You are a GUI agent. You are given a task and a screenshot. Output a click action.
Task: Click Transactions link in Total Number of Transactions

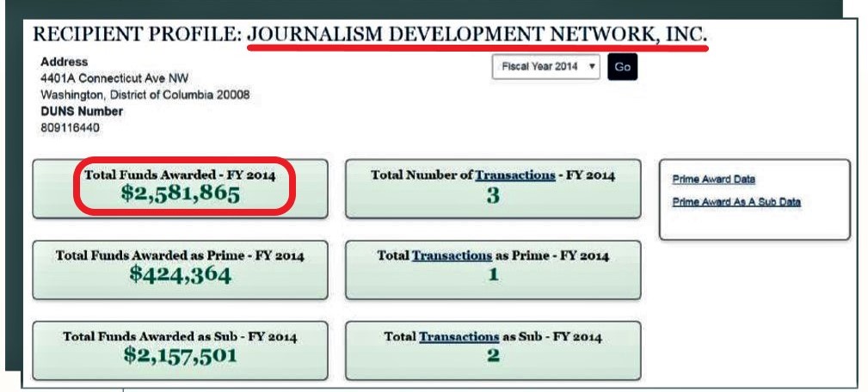pyautogui.click(x=514, y=175)
